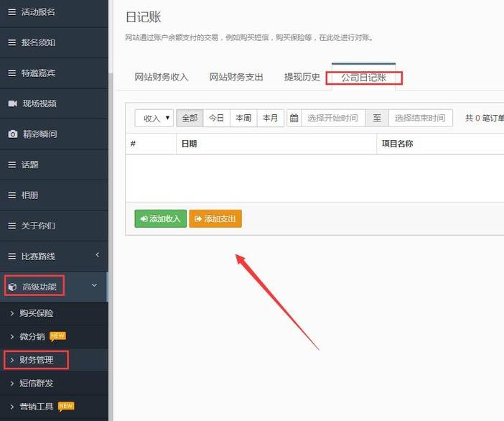Select the 全部 filter toggle

(x=190, y=119)
